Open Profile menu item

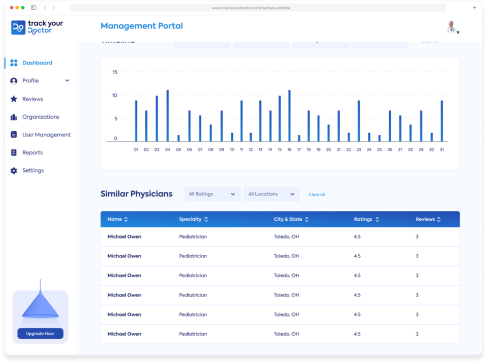point(31,81)
